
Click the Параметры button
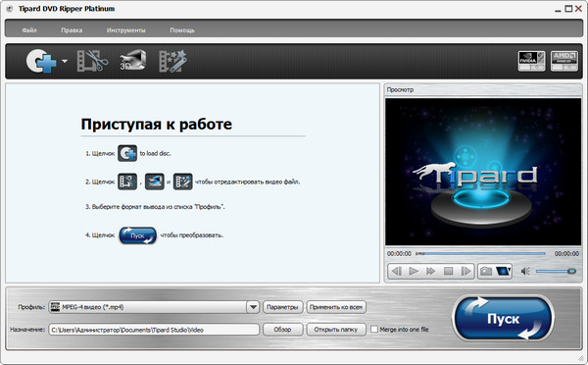[x=282, y=307]
